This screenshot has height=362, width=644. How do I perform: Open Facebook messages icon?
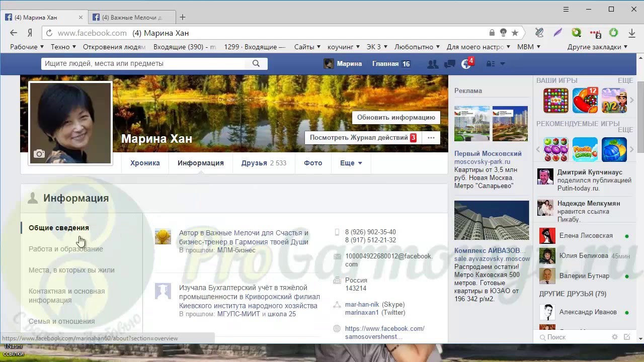pos(450,64)
